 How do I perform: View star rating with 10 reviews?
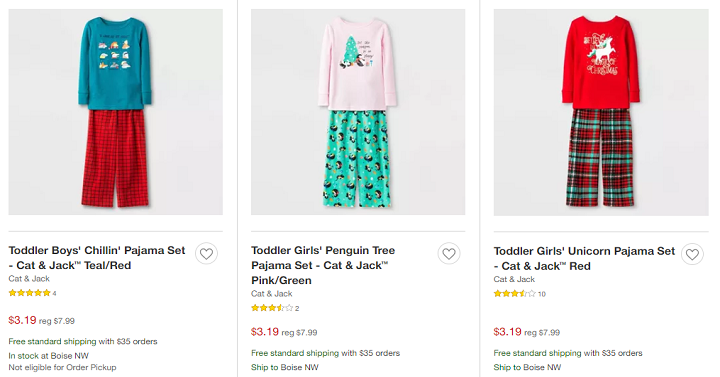(519, 294)
